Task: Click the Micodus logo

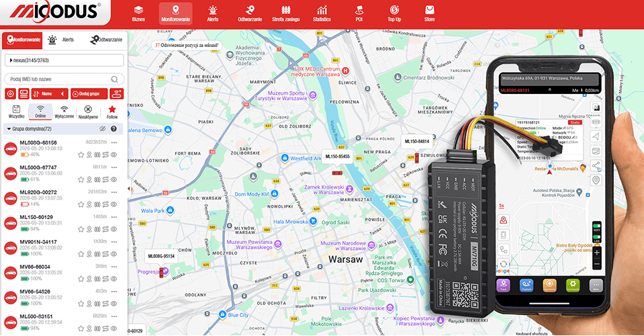Action: point(54,11)
